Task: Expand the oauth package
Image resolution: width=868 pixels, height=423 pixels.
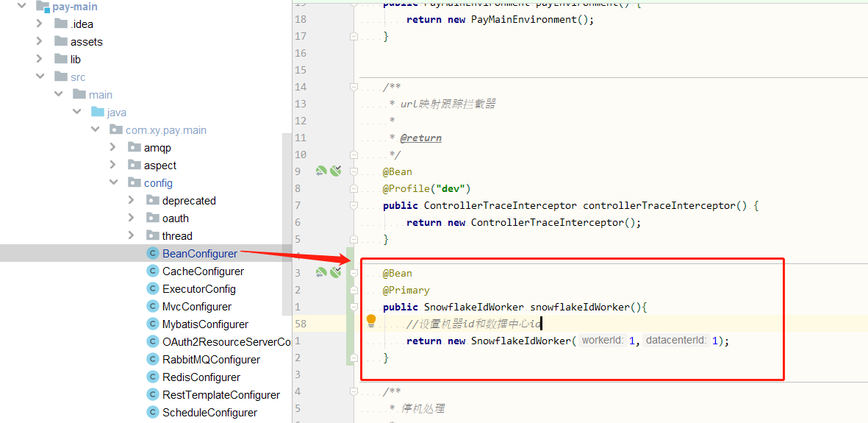Action: pos(132,218)
